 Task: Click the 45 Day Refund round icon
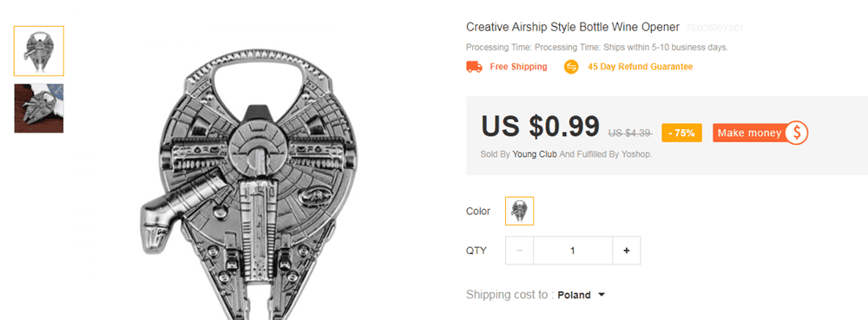coord(571,67)
